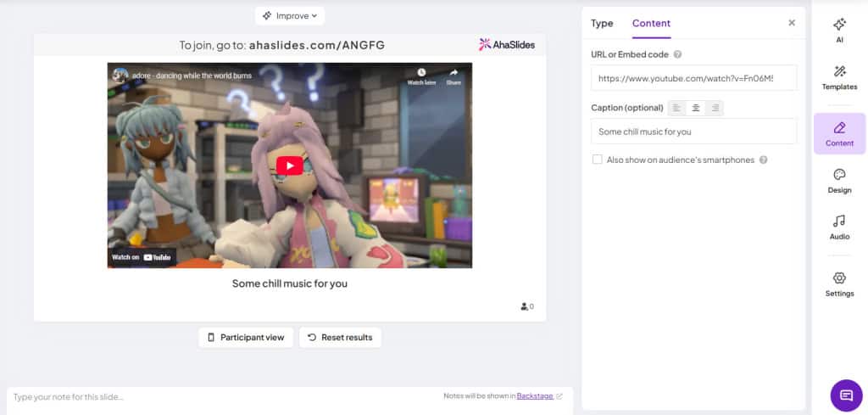Close the Content side panel
Image resolution: width=868 pixels, height=415 pixels.
coord(792,23)
